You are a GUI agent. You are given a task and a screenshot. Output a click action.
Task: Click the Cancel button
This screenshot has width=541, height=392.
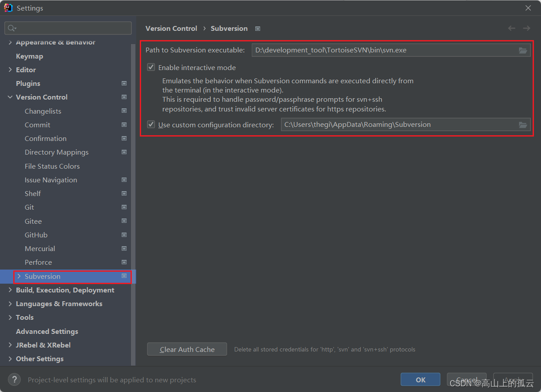tap(466, 380)
